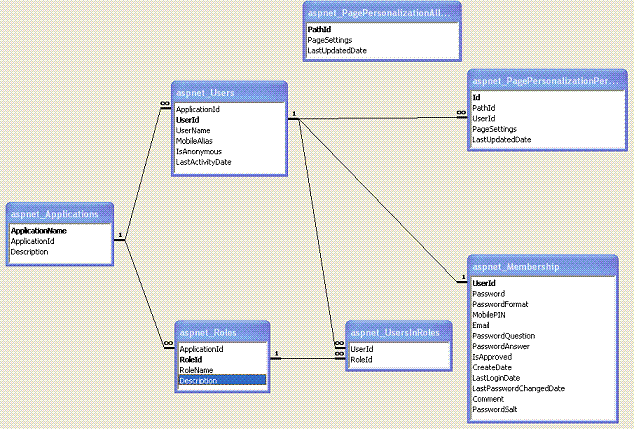Highlight the LastActivityDate field

203,162
